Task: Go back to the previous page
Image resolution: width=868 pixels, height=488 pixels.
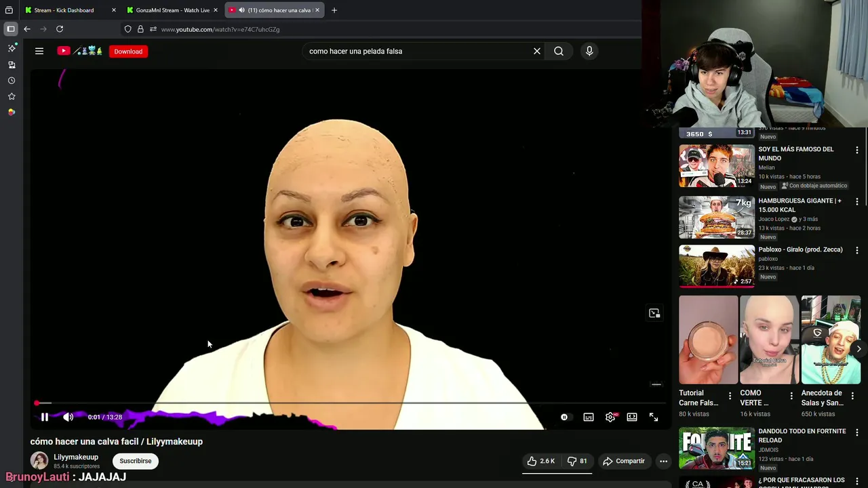Action: coord(27,29)
